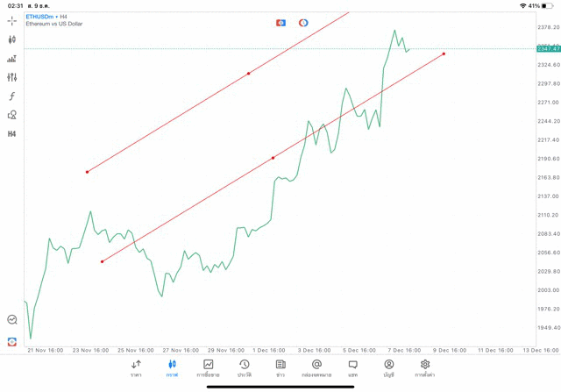This screenshot has height=392, width=561.
Task: Open the Settings tab (การตั้งค่า)
Action: pyautogui.click(x=425, y=368)
